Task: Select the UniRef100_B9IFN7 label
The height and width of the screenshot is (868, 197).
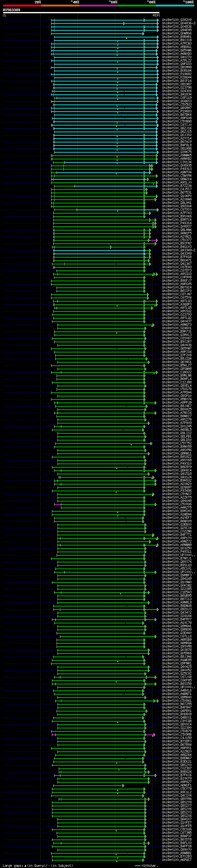Action: [x=177, y=243]
